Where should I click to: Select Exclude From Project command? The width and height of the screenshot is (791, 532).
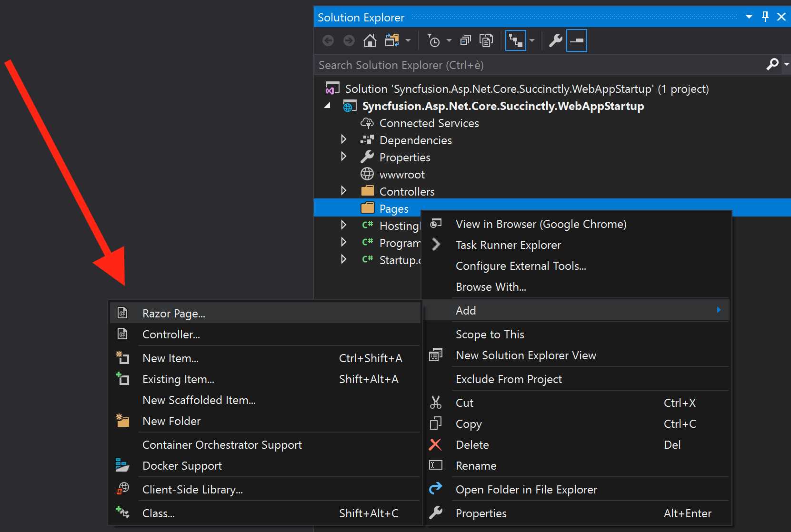click(509, 379)
